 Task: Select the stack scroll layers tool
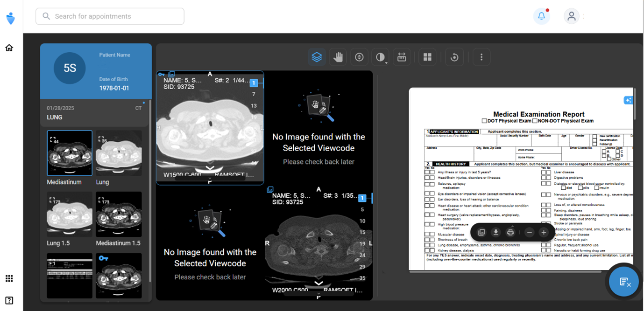click(317, 57)
